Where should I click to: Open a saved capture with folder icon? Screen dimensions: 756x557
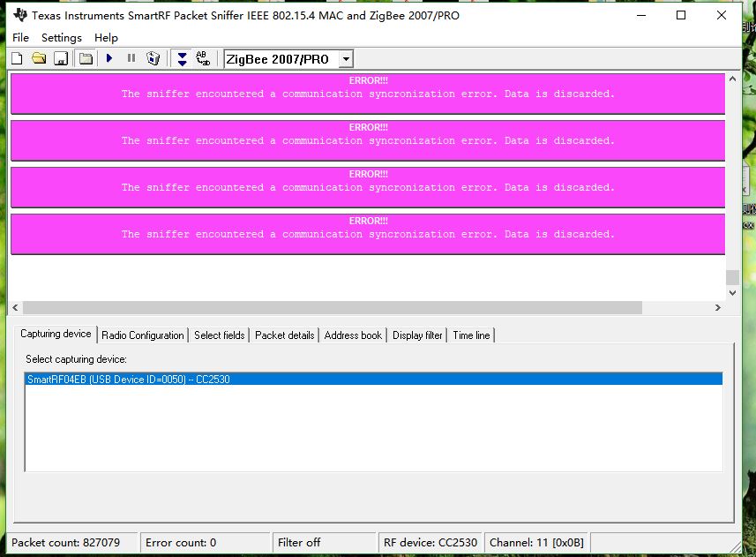click(x=39, y=59)
